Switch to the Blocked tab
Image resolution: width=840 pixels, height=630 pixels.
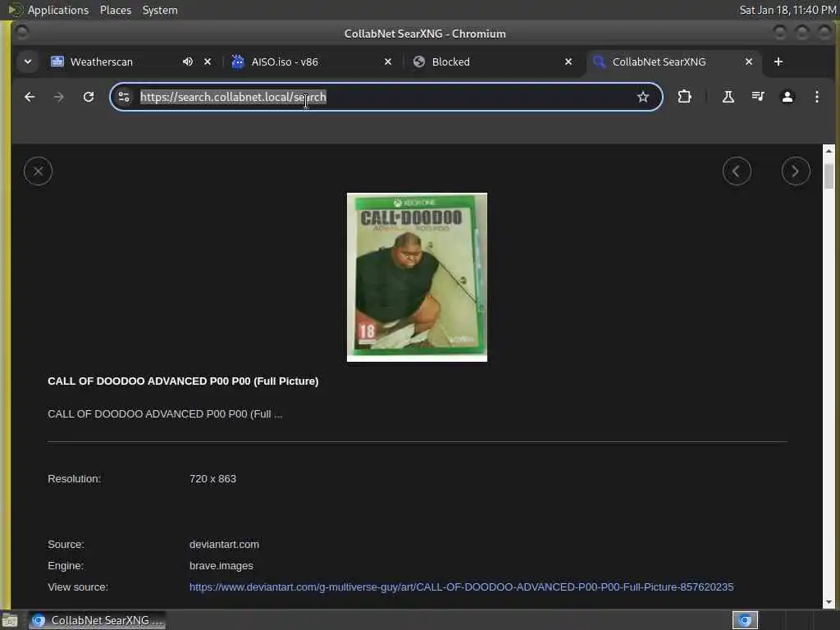(x=493, y=62)
